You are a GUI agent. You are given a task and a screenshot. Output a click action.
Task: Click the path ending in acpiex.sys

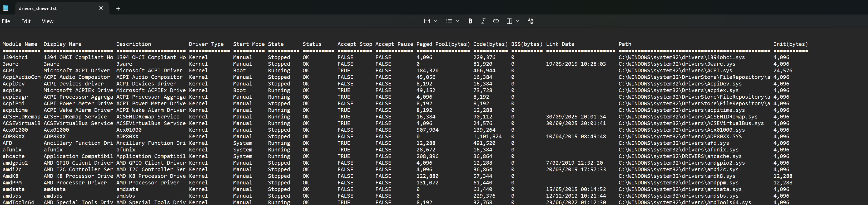[x=679, y=90]
